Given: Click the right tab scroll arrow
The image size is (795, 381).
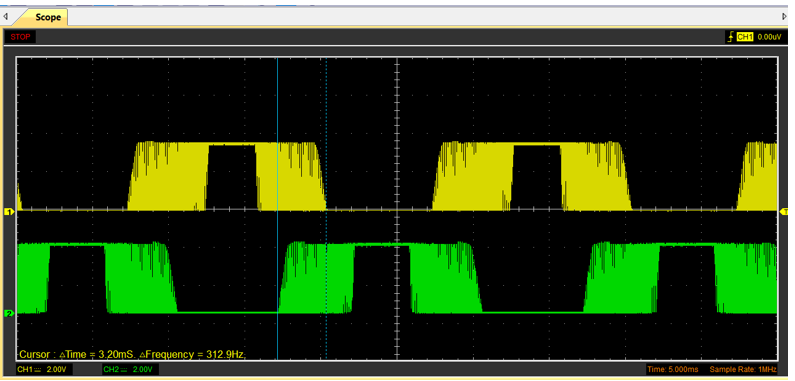Looking at the screenshot, I should pyautogui.click(x=785, y=17).
